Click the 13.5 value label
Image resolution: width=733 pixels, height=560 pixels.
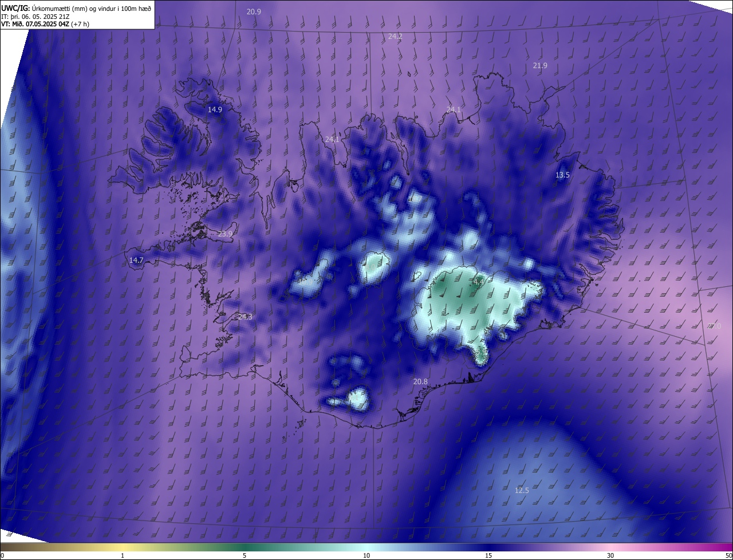[x=563, y=175]
